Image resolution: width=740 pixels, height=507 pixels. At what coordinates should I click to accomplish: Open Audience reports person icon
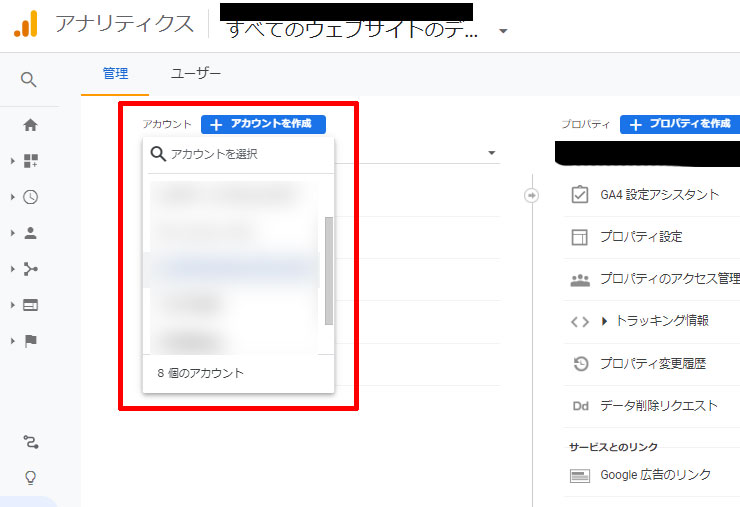pyautogui.click(x=31, y=233)
